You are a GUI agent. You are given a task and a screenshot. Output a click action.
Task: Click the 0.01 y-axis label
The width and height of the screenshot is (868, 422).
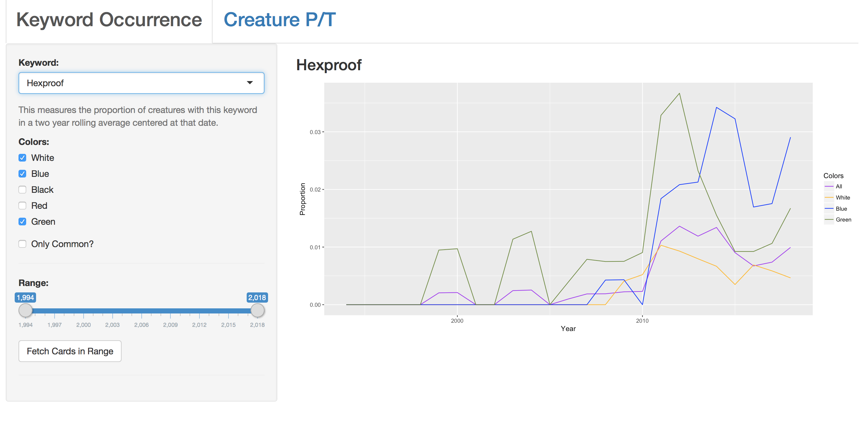[315, 247]
